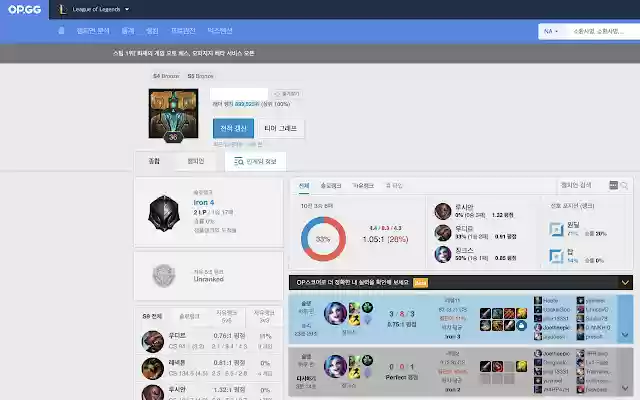
Task: Select the 자유랭크 3v3 champion stats tab
Action: click(264, 316)
